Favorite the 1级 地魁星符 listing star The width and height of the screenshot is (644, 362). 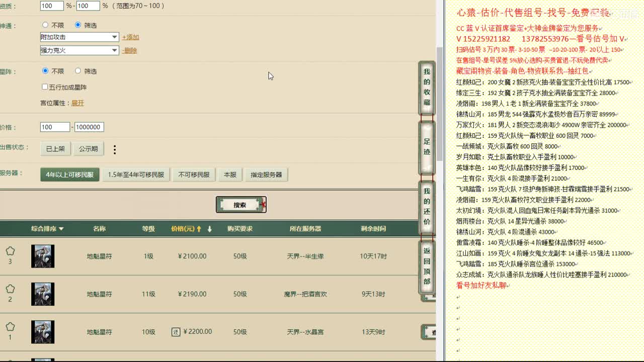point(10,251)
